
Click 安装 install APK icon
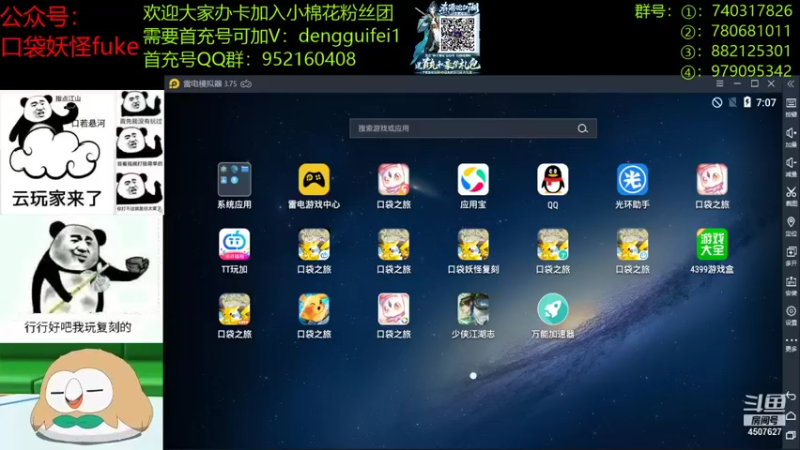pyautogui.click(x=791, y=285)
